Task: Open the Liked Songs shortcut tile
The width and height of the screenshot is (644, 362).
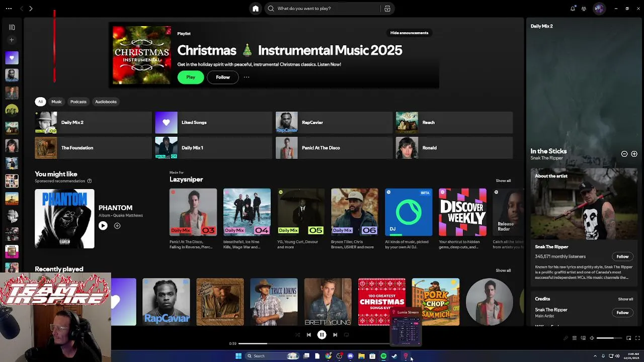Action: pos(213,122)
